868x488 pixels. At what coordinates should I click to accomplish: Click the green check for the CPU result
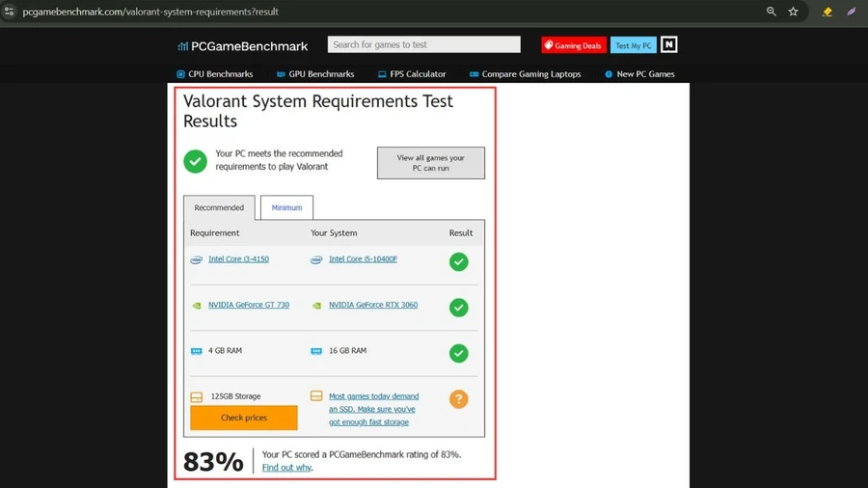click(458, 261)
